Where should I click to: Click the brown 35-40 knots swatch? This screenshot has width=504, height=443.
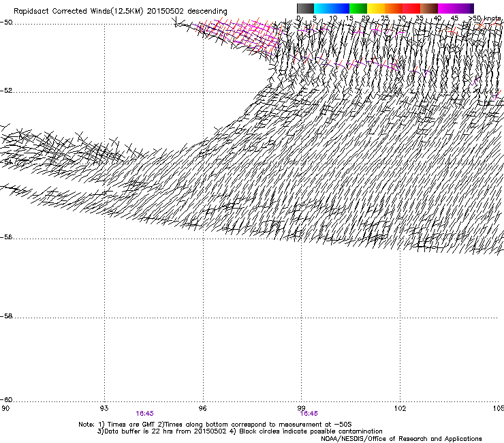pyautogui.click(x=429, y=8)
